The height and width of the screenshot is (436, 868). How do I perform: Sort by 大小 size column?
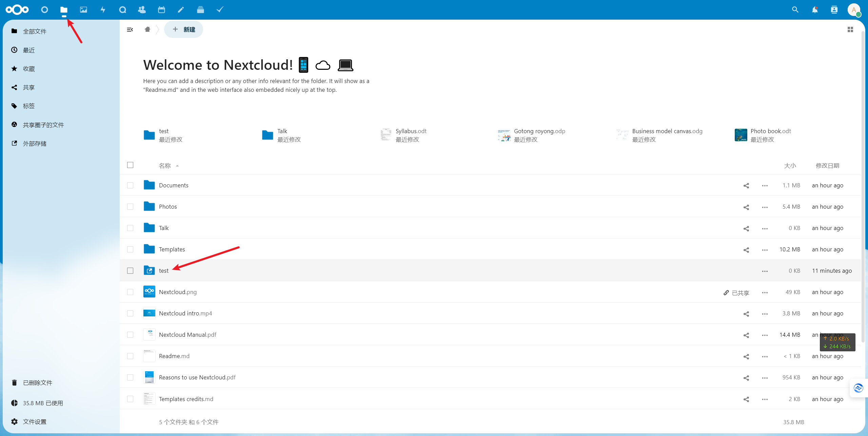pyautogui.click(x=790, y=166)
